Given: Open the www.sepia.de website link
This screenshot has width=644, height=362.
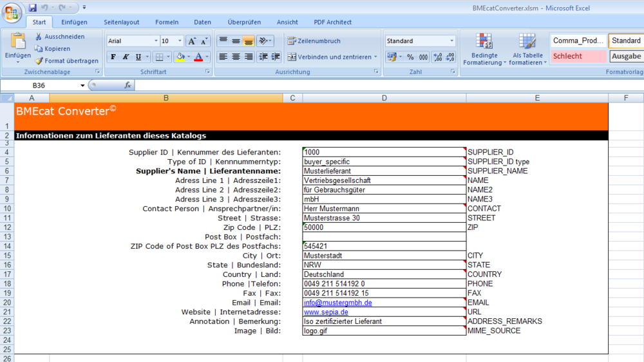Looking at the screenshot, I should click(x=326, y=312).
